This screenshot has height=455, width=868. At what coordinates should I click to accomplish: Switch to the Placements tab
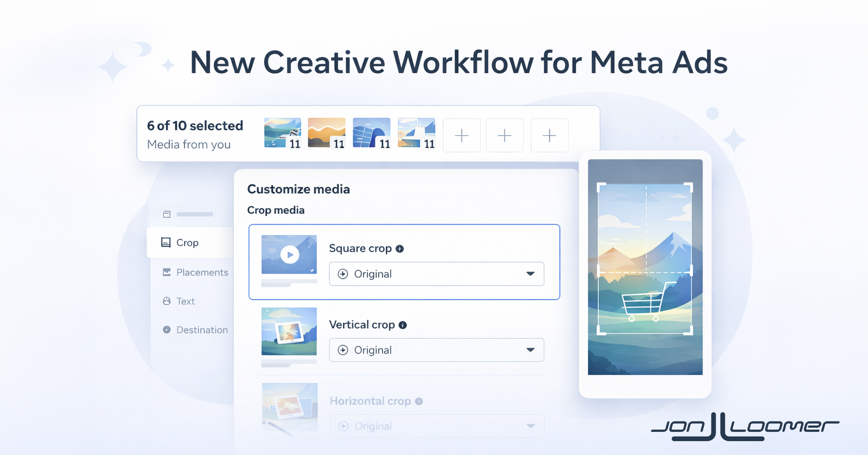202,273
